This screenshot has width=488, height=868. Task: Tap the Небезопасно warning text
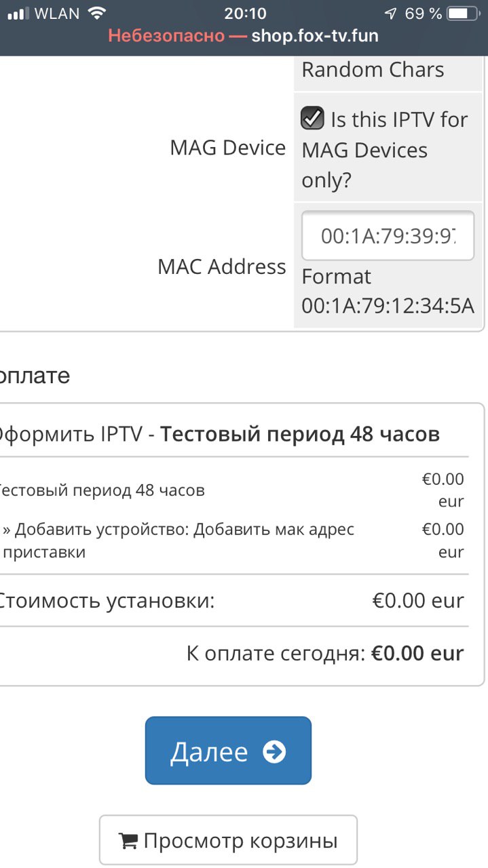pos(167,35)
